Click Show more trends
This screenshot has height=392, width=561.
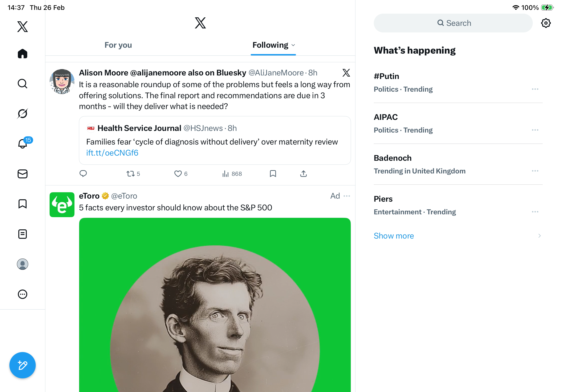pos(394,236)
